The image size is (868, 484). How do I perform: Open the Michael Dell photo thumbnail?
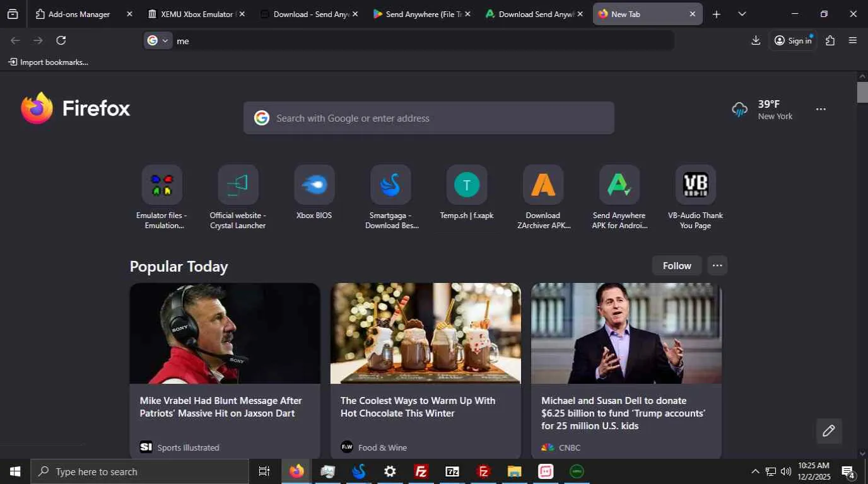[x=626, y=333]
